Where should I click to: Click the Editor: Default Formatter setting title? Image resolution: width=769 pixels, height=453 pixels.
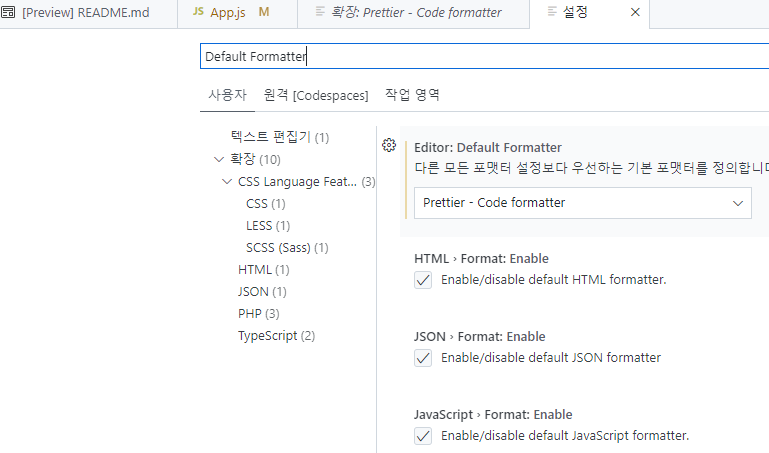coord(487,148)
